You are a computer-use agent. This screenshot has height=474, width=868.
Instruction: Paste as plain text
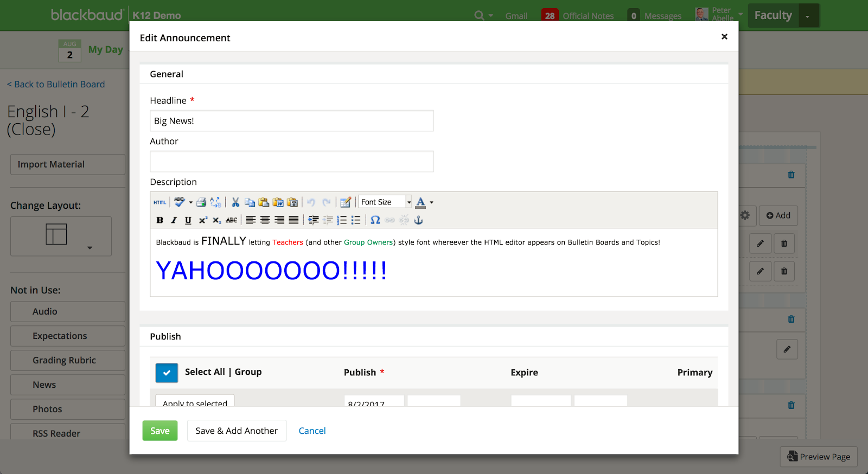[x=292, y=202]
